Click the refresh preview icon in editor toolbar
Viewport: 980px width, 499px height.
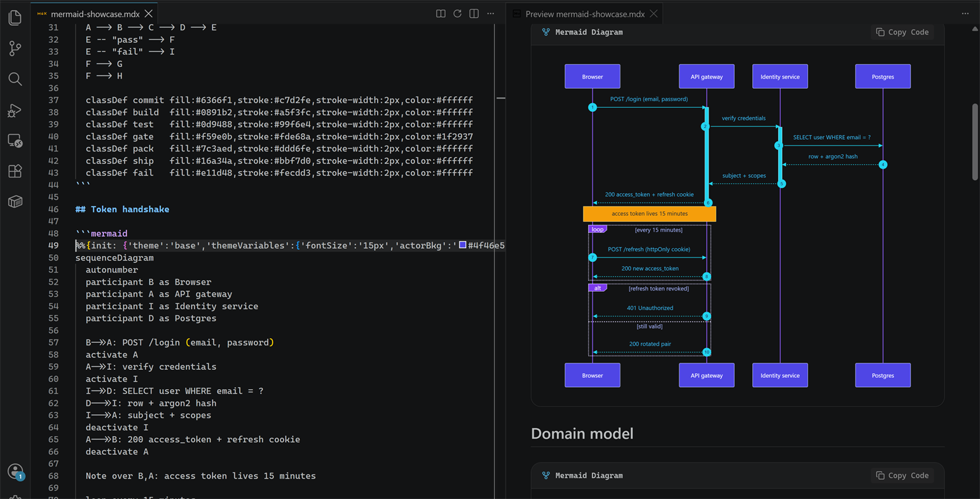pyautogui.click(x=458, y=13)
